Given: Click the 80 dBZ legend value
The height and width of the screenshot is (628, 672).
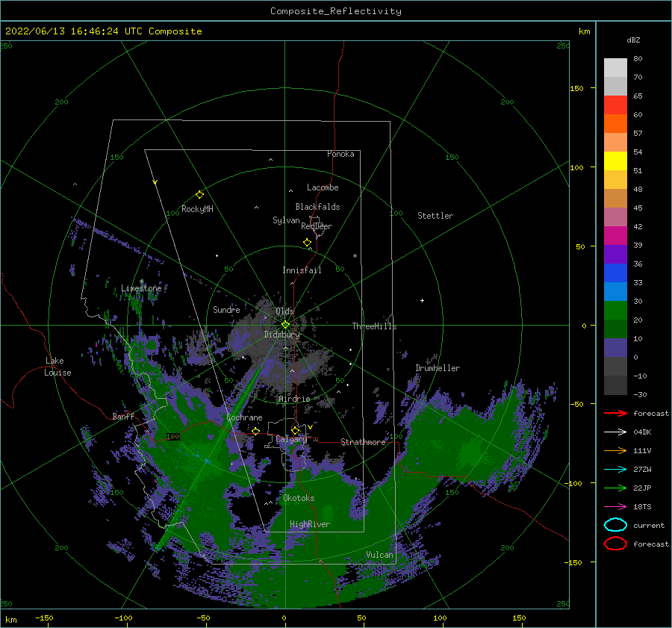Looking at the screenshot, I should pyautogui.click(x=638, y=58).
